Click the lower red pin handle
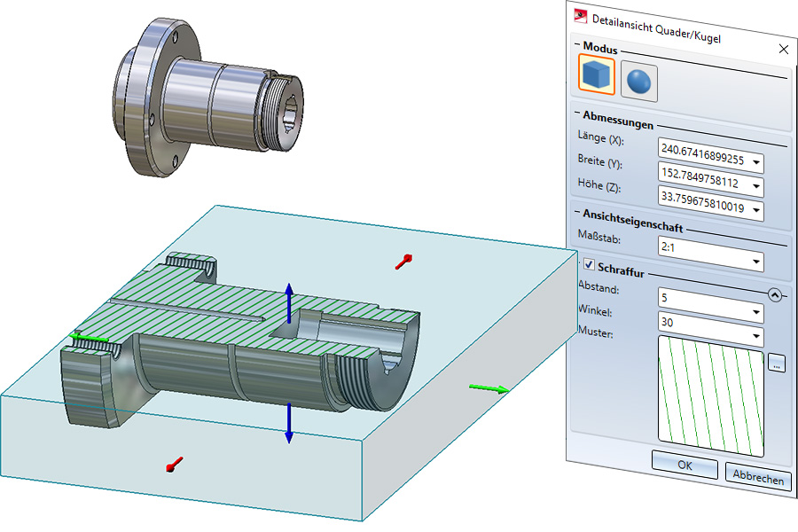Viewport: 798px width, 532px height. pos(174,463)
